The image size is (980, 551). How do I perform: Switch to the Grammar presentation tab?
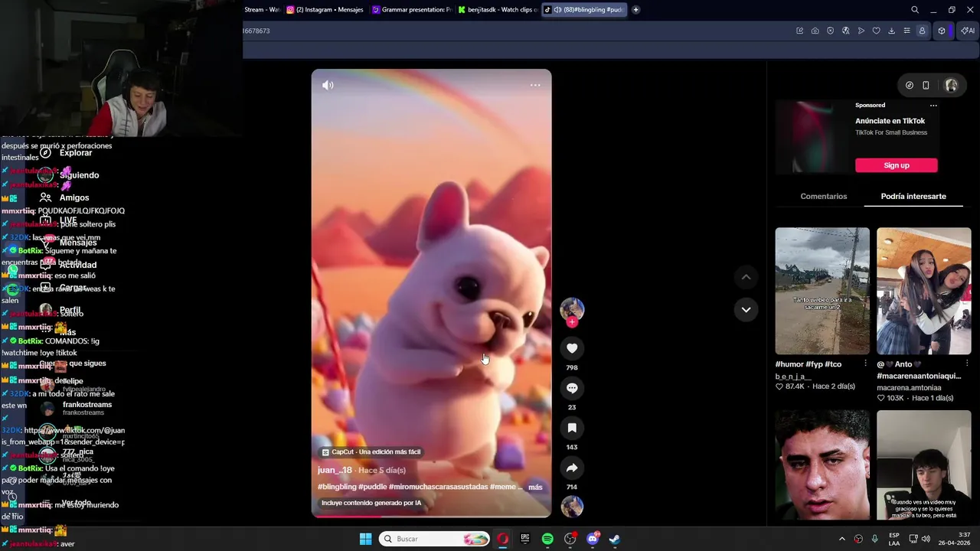412,10
